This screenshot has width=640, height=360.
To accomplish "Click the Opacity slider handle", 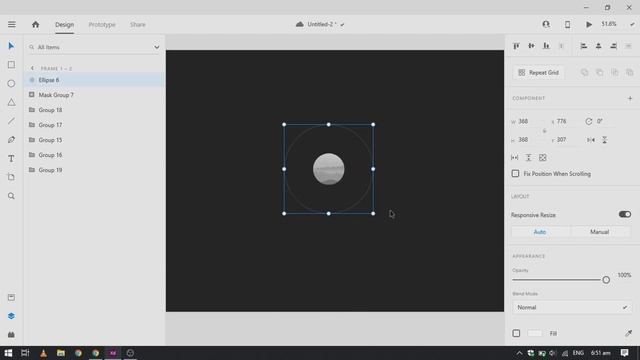I will click(x=606, y=280).
